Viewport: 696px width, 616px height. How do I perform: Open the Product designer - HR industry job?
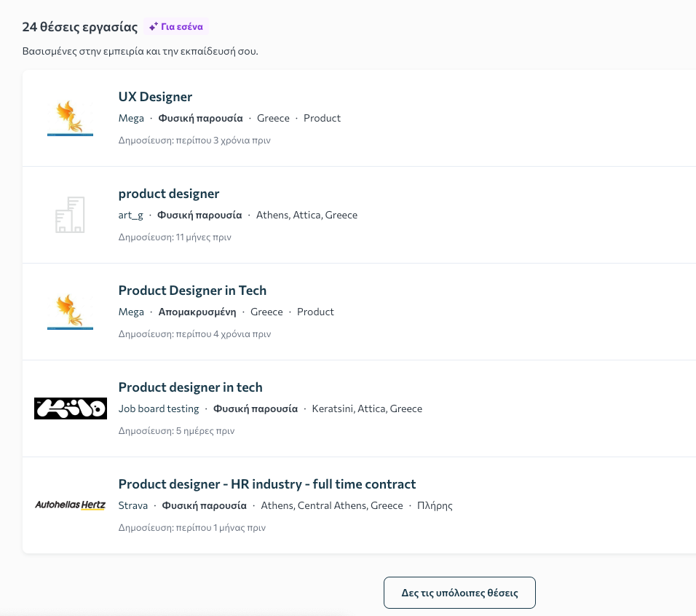(267, 484)
